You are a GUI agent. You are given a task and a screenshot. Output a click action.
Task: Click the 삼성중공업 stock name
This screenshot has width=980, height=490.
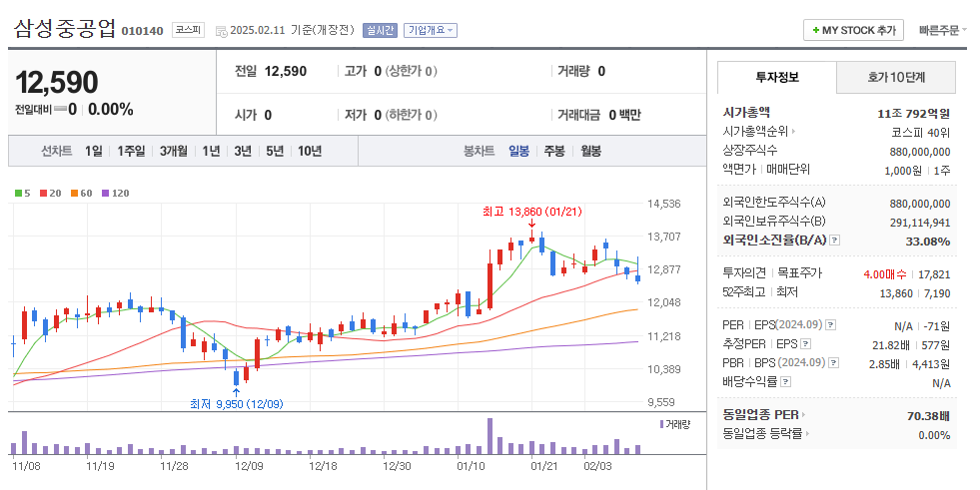64,28
